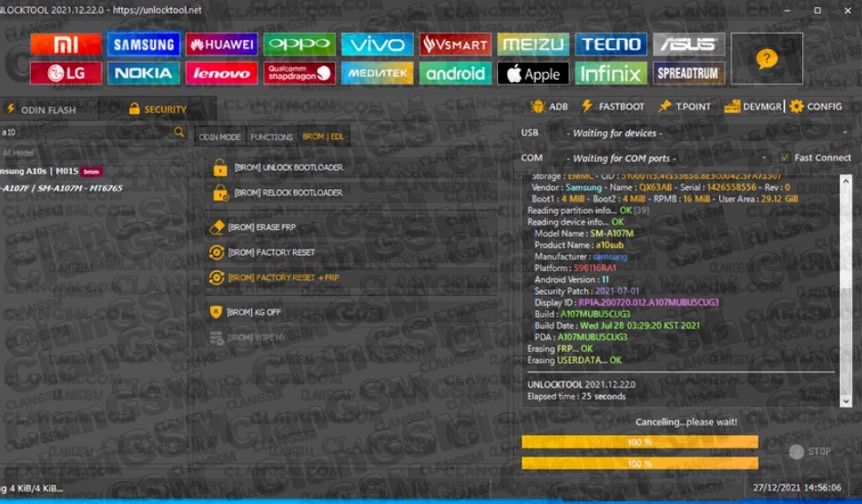
Task: Open the Apple brand section
Action: pyautogui.click(x=532, y=74)
